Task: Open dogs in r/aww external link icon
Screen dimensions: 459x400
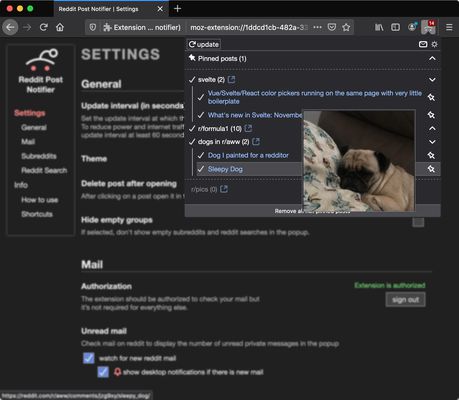Action: (x=256, y=142)
